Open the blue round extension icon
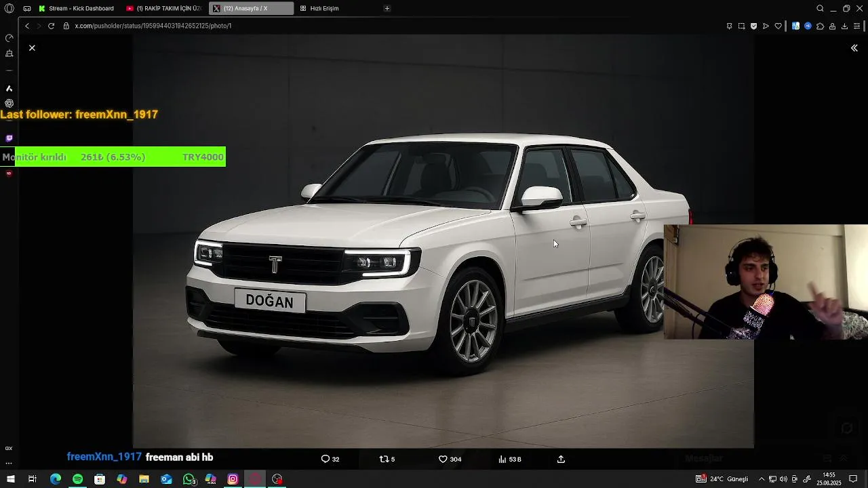This screenshot has width=868, height=488. click(x=808, y=26)
